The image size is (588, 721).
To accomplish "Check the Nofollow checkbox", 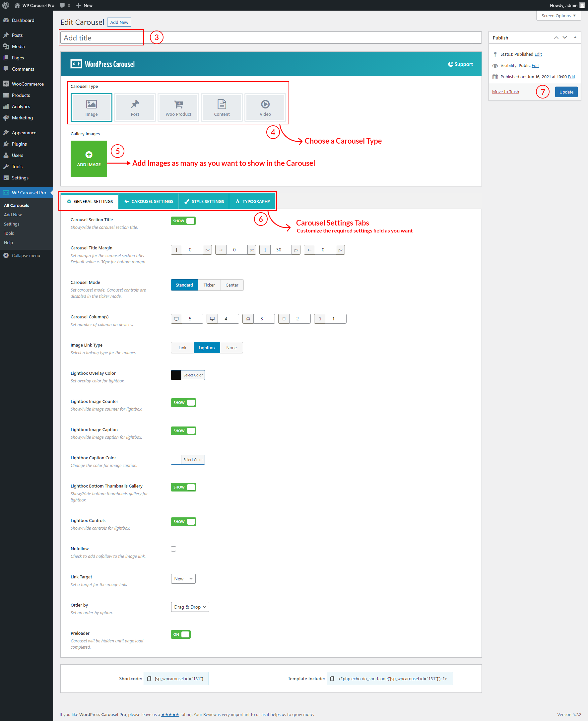I will (x=173, y=549).
